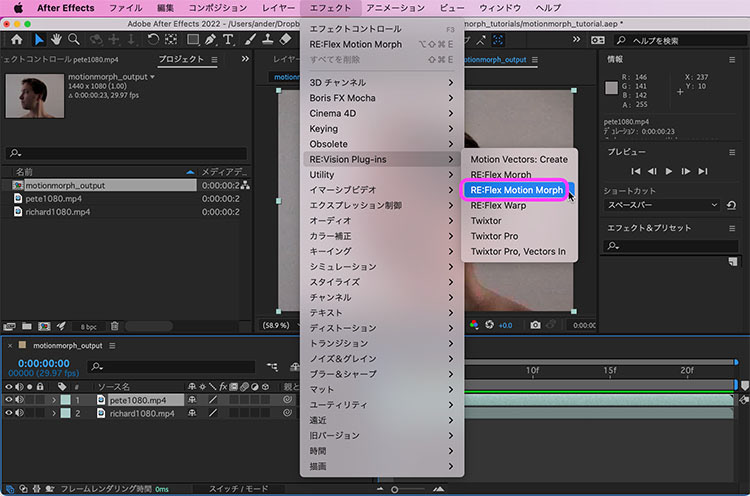Image resolution: width=750 pixels, height=496 pixels.
Task: Click the new composition icon in Project panel
Action: coord(44,326)
